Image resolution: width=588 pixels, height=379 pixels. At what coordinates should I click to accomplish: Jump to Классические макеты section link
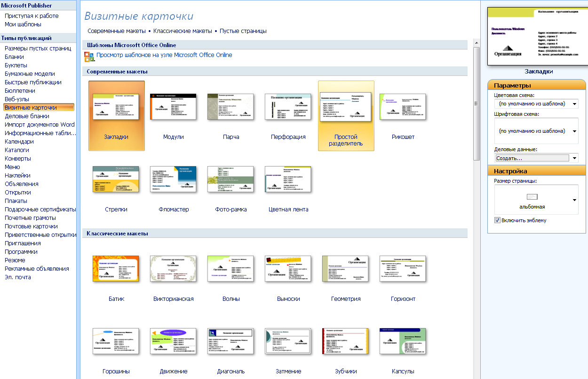(183, 31)
